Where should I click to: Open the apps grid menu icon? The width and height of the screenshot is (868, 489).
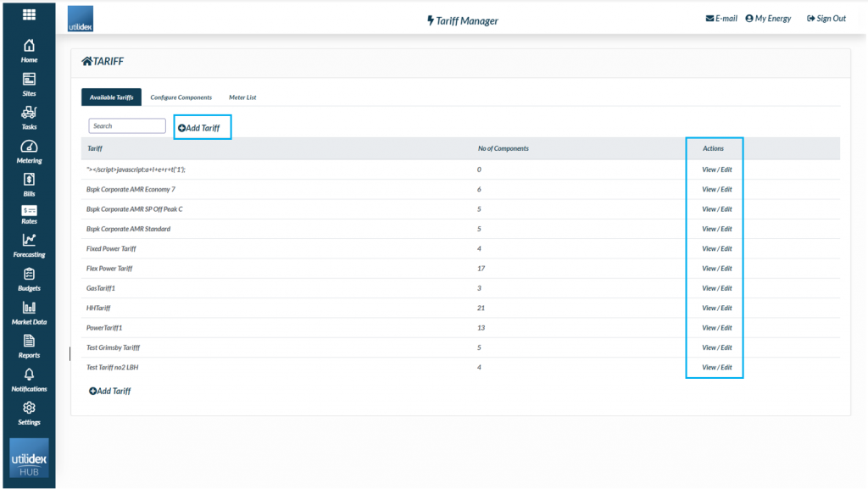click(29, 14)
